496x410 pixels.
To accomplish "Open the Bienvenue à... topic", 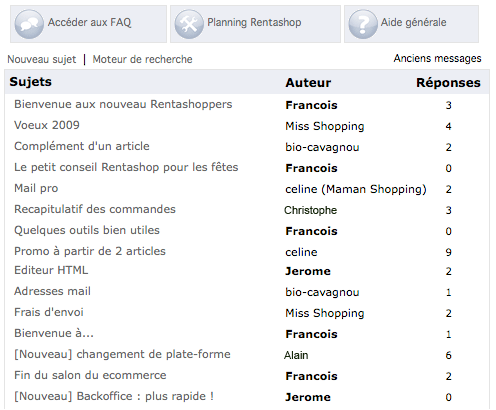I will click(54, 333).
